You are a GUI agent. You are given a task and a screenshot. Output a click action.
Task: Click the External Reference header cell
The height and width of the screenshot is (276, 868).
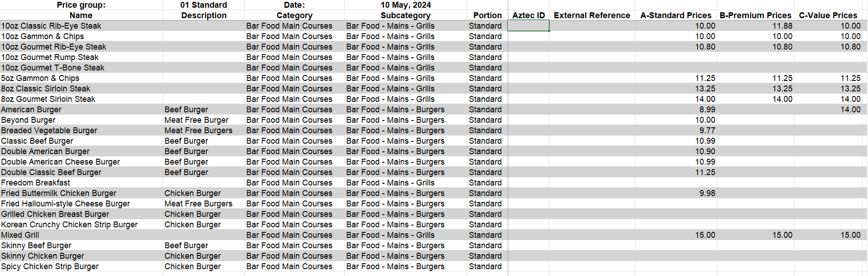coord(591,15)
